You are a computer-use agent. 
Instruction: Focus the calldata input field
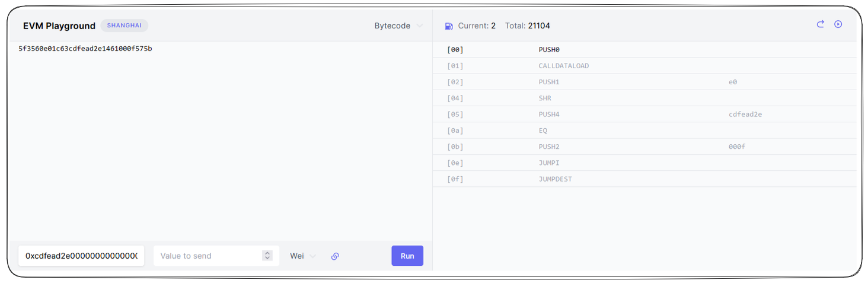pos(81,256)
